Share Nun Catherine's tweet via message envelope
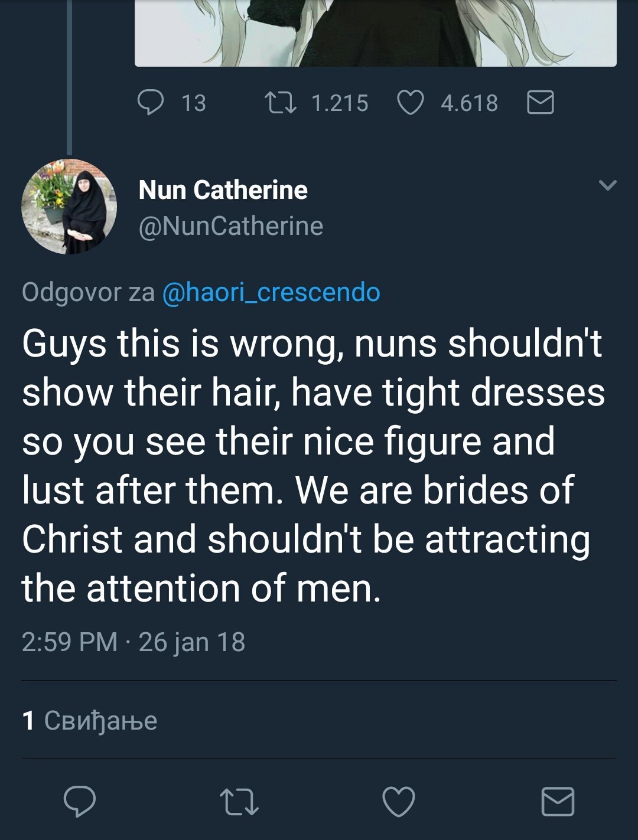The height and width of the screenshot is (840, 638). tap(558, 802)
